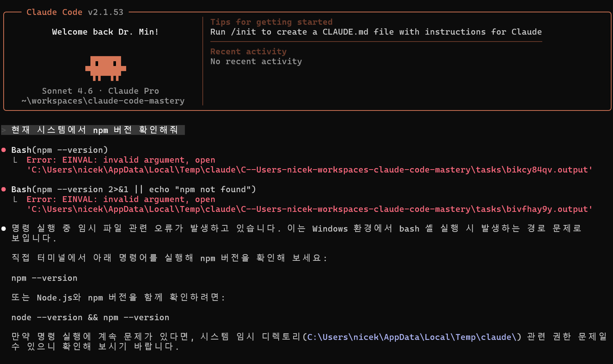Click the 'Recent activity' heading
The image size is (613, 364).
click(248, 51)
